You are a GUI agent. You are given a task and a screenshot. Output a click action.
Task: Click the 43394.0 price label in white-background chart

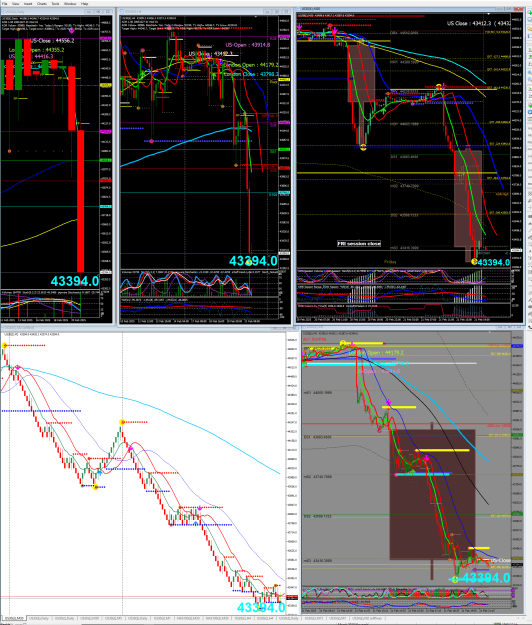click(261, 607)
